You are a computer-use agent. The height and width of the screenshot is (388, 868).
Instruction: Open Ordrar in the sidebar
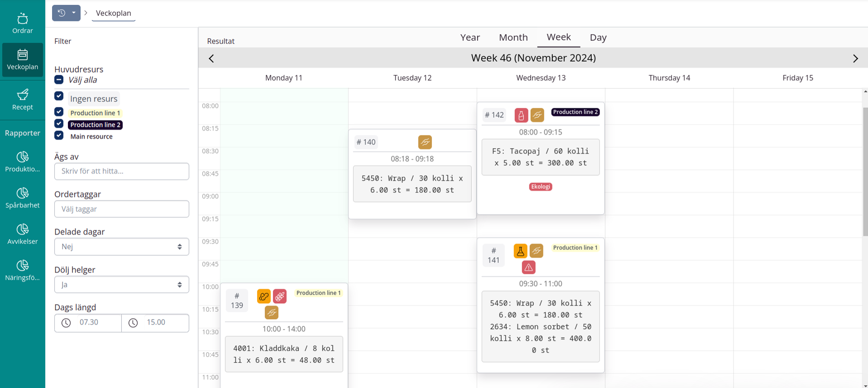tap(22, 24)
